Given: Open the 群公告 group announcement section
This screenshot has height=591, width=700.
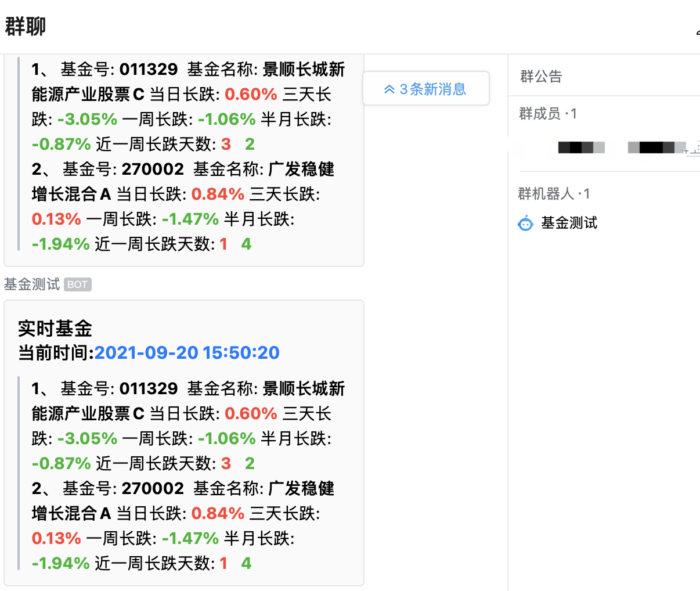Looking at the screenshot, I should coord(541,77).
